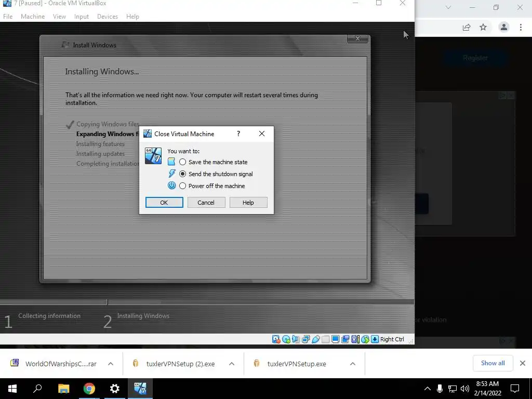Open the Action Center notifications icon
Viewport: 532px width, 399px height.
tap(515, 389)
